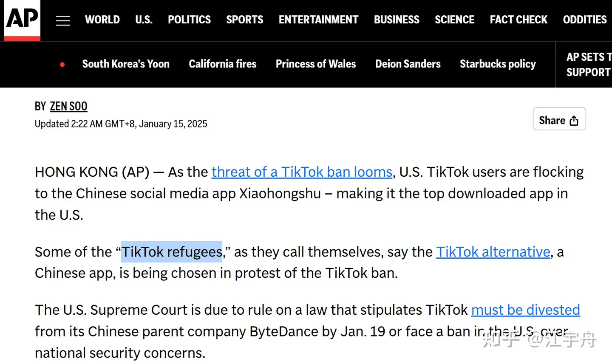The width and height of the screenshot is (612, 364).
Task: Open the World section
Action: 102,20
